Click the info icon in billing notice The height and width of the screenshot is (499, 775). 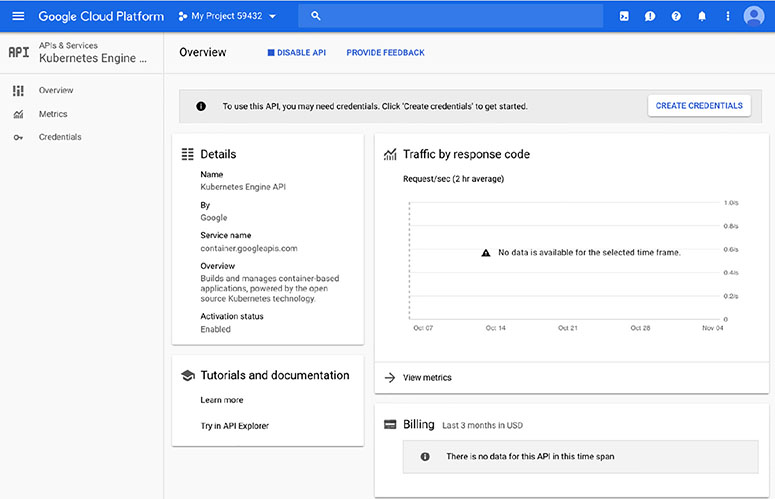coord(425,457)
